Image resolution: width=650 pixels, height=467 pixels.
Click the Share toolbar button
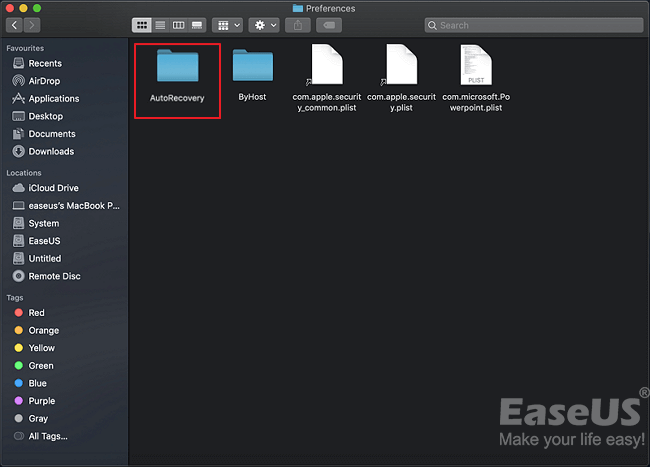pyautogui.click(x=298, y=25)
